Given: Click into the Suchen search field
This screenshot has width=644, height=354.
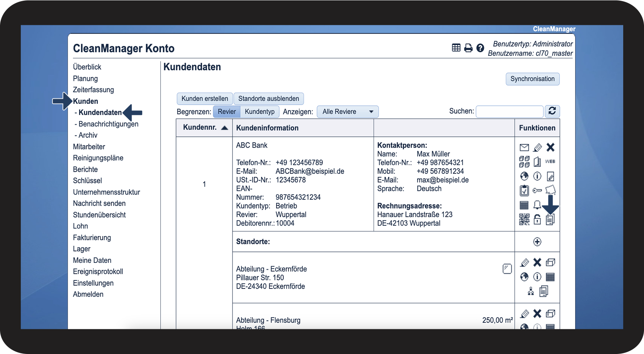Looking at the screenshot, I should (510, 111).
